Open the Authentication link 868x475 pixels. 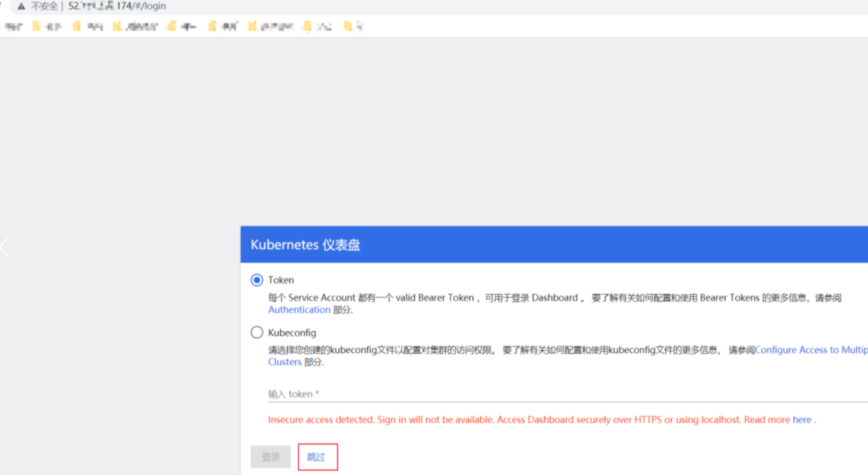[299, 309]
